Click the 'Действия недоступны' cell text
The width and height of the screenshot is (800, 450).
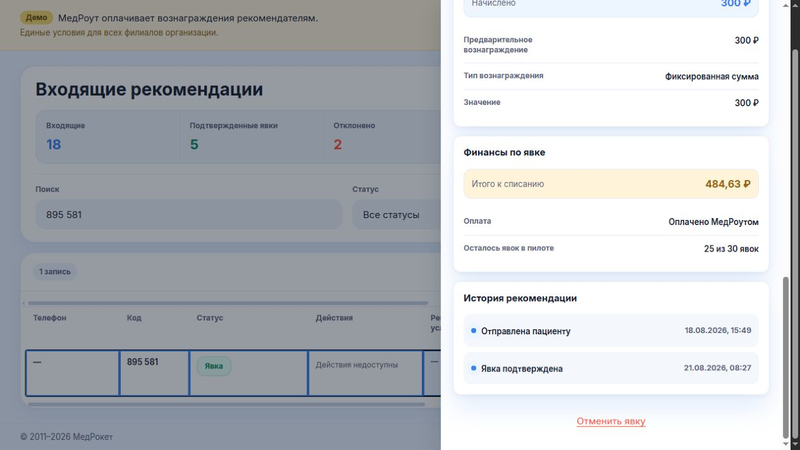[x=357, y=365]
